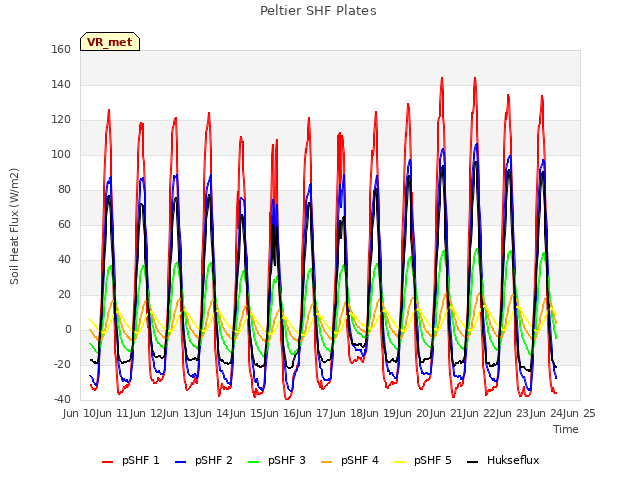640x480 pixels.
Task: Click the green pSHF 3 legend swatch
Action: pyautogui.click(x=253, y=462)
